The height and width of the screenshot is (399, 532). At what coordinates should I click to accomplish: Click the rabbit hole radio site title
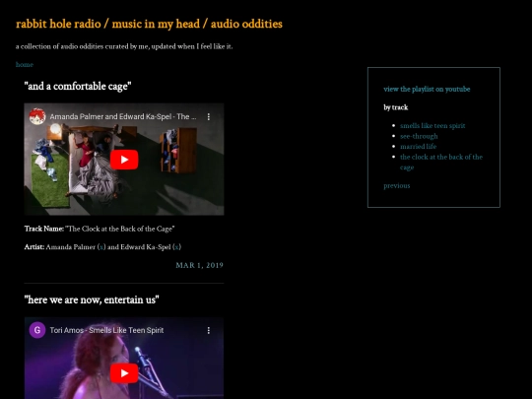pos(149,24)
